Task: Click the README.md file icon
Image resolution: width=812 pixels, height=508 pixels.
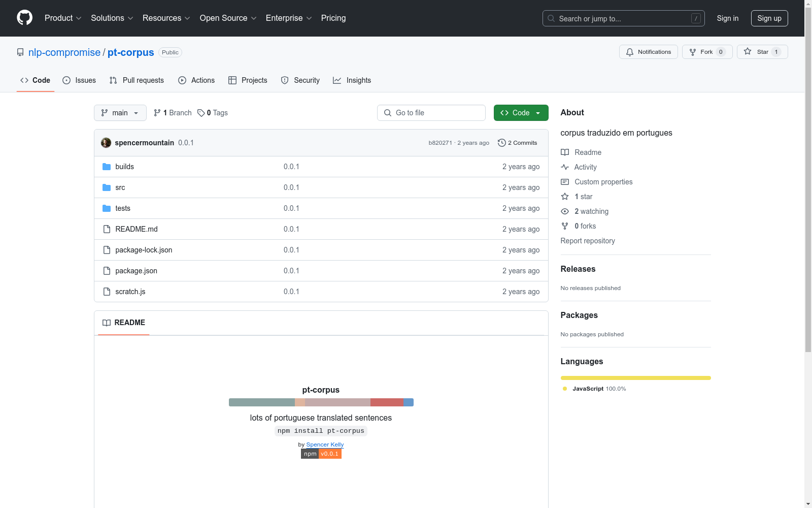Action: pos(107,229)
